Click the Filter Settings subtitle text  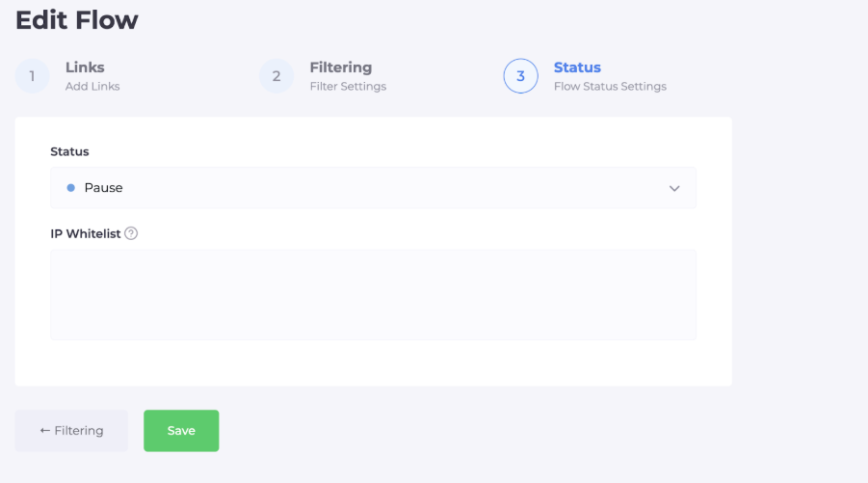(348, 87)
